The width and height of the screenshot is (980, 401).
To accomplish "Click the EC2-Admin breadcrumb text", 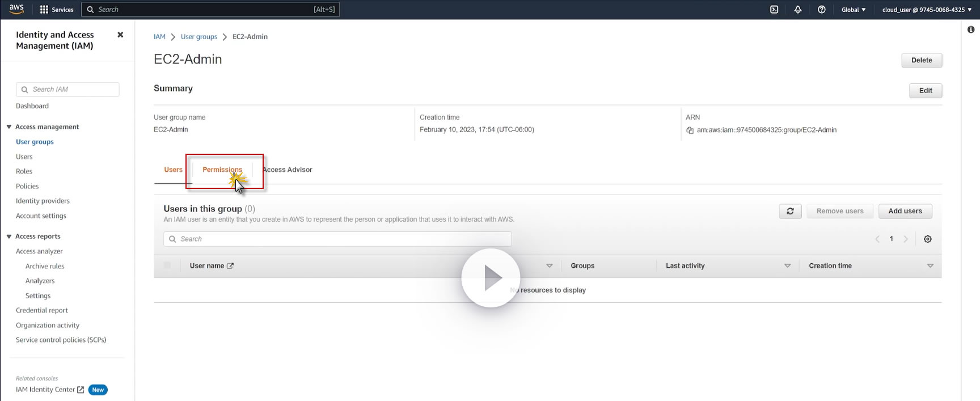I will tap(250, 37).
